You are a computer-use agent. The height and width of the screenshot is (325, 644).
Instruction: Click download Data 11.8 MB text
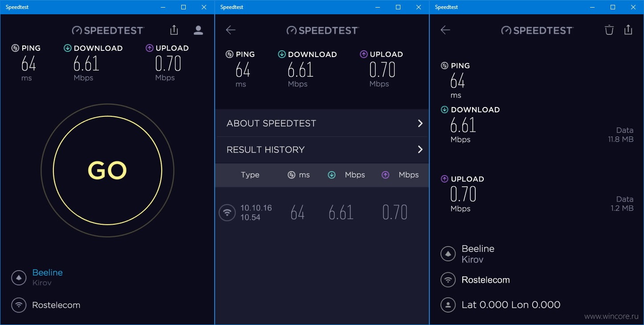621,135
